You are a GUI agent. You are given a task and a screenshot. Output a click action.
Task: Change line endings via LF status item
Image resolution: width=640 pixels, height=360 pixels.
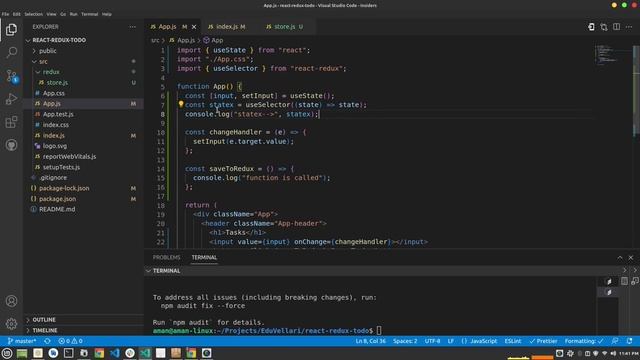tap(451, 341)
